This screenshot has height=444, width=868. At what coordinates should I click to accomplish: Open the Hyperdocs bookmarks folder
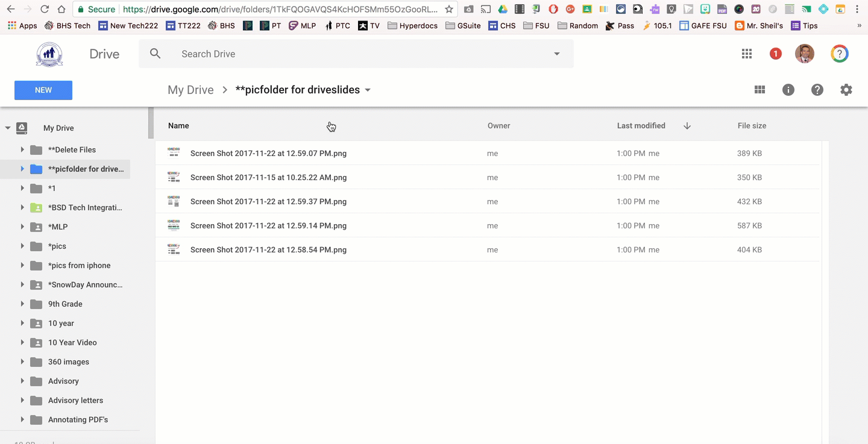pos(412,25)
